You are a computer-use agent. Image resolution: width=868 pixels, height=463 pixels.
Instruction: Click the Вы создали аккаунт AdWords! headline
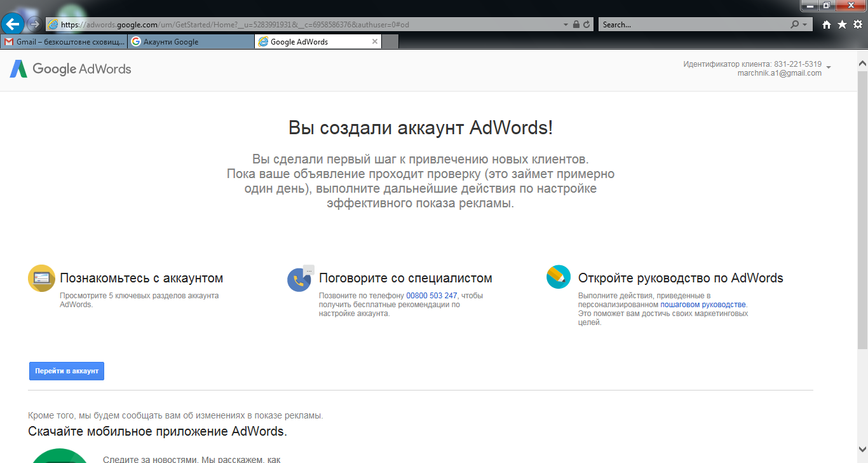421,127
